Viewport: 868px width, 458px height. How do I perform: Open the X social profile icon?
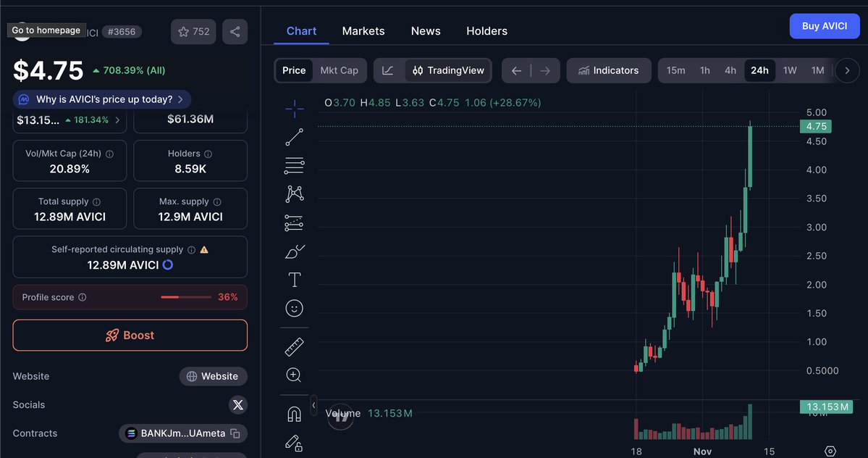coord(238,405)
